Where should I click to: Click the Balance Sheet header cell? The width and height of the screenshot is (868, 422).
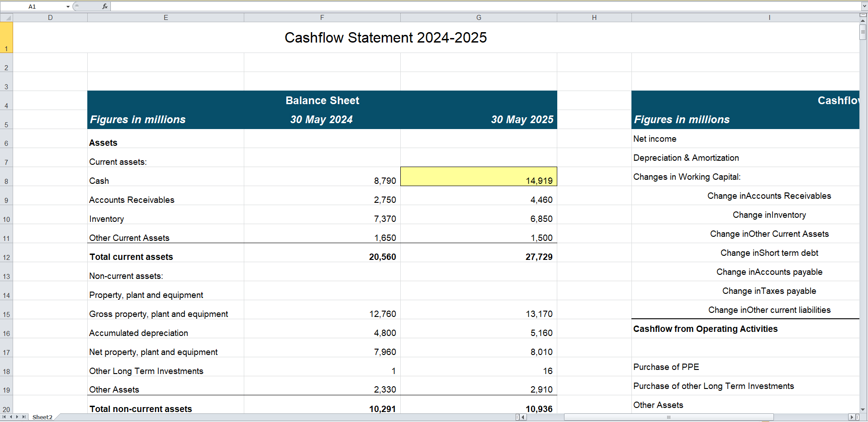[322, 101]
